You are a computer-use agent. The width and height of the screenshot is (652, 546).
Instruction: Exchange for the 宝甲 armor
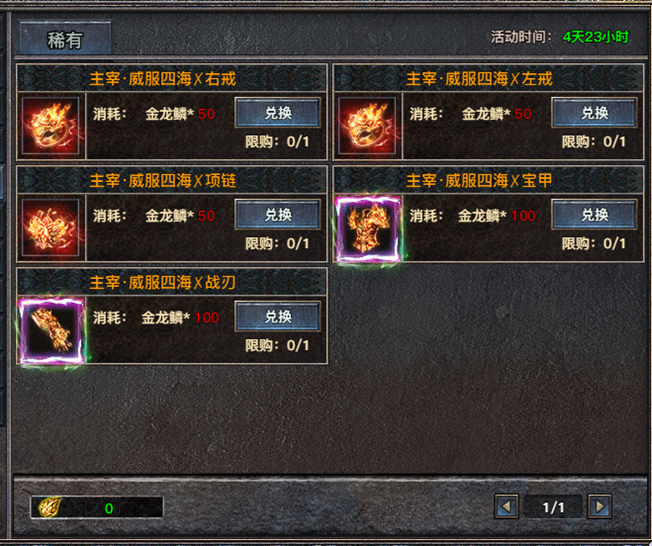coord(594,215)
